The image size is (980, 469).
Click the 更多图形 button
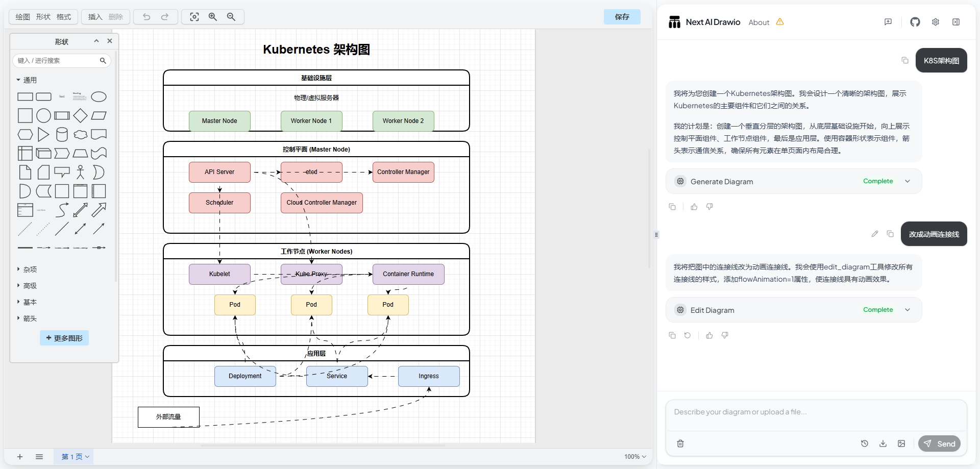pos(64,338)
